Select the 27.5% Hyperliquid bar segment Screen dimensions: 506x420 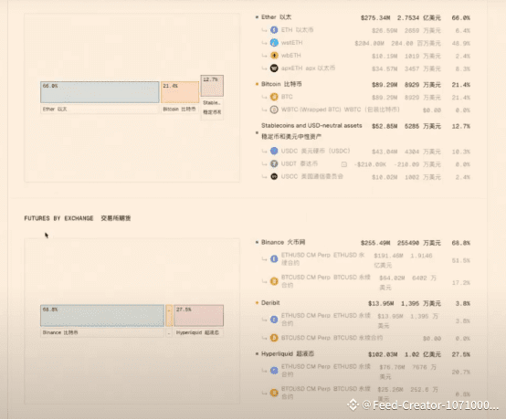(198, 316)
